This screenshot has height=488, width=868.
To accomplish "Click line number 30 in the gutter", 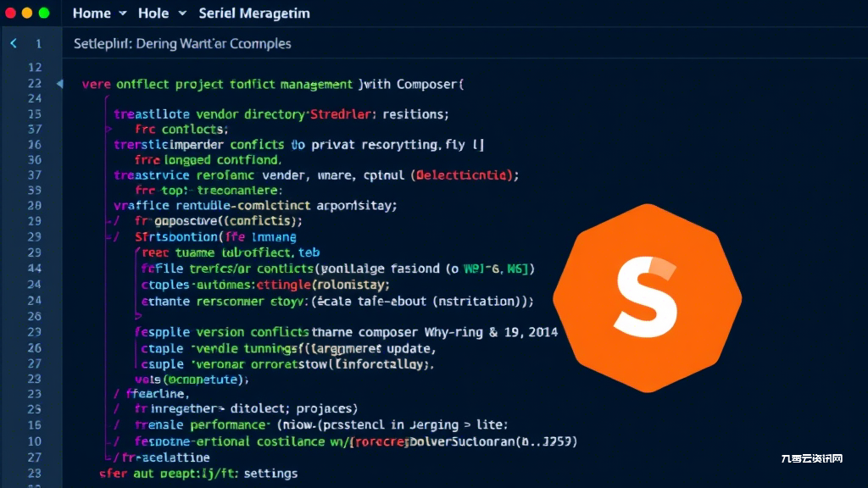I will coord(35,160).
